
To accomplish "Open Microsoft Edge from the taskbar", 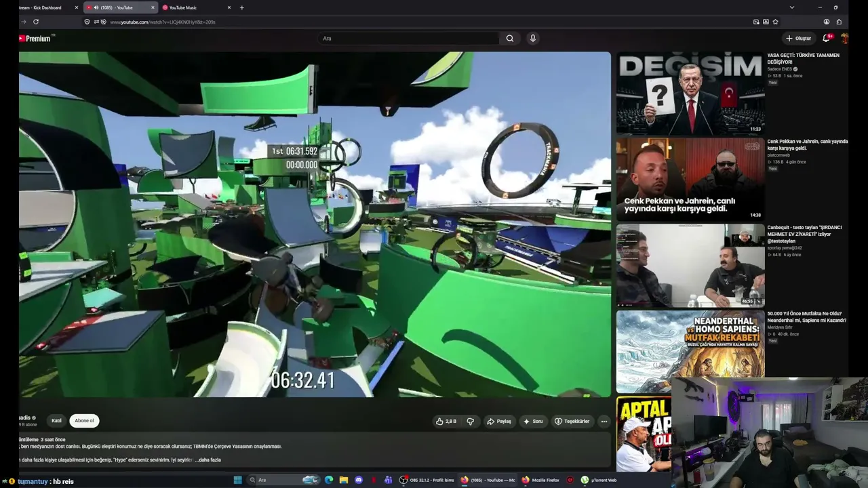I will coord(329,480).
